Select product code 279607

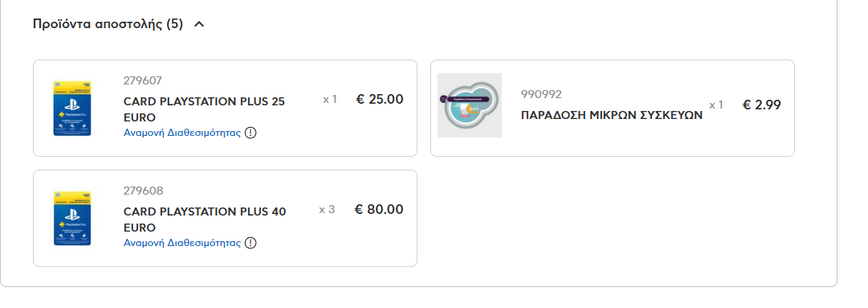143,81
